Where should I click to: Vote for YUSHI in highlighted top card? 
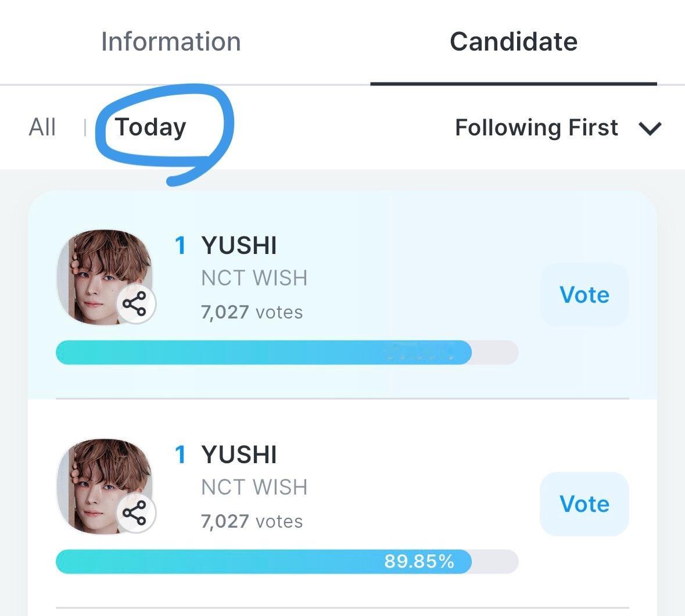[x=584, y=295]
